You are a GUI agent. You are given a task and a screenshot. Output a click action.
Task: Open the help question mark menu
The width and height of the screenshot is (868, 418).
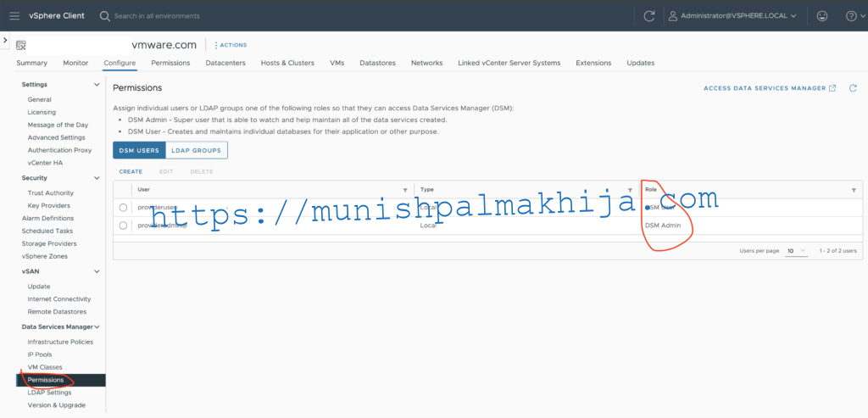point(855,16)
